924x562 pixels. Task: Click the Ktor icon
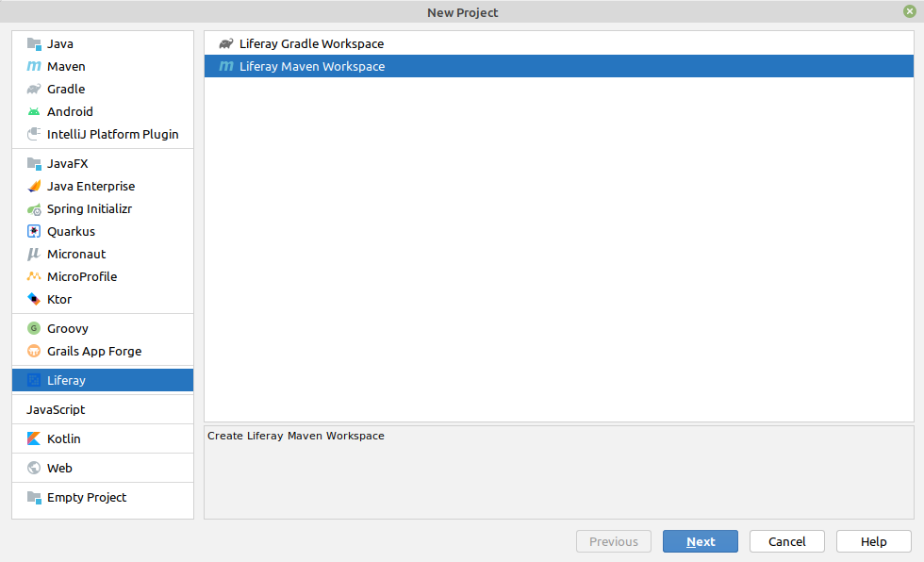(x=34, y=299)
